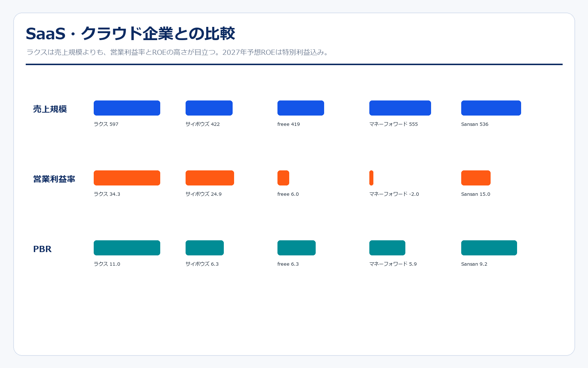Click the label サイボウズ 6.3
Image resolution: width=588 pixels, height=368 pixels.
pyautogui.click(x=202, y=264)
